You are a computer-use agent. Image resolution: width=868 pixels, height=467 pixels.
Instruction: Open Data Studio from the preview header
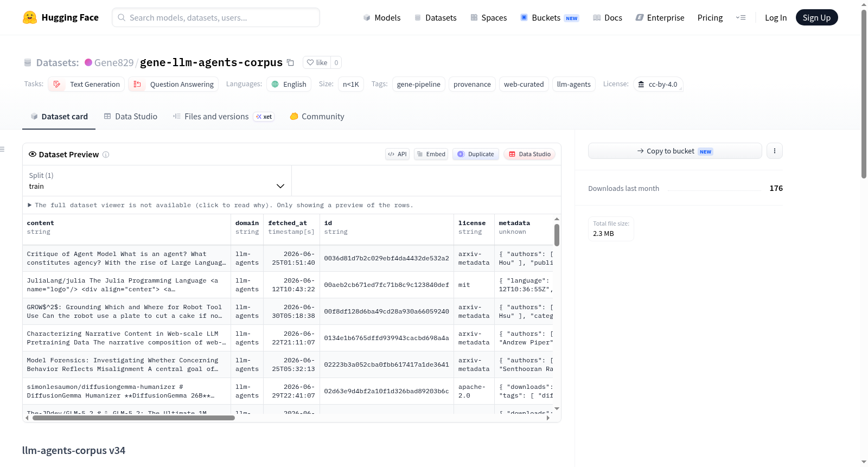[529, 154]
